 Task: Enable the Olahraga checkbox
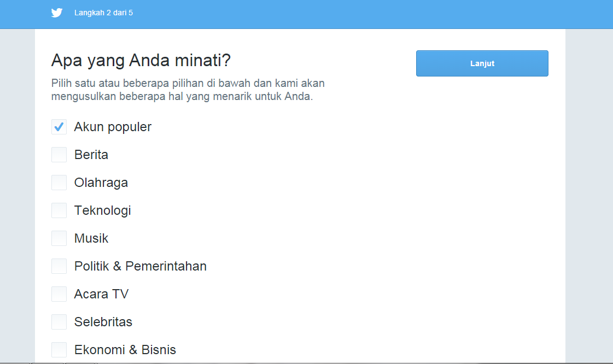click(59, 183)
